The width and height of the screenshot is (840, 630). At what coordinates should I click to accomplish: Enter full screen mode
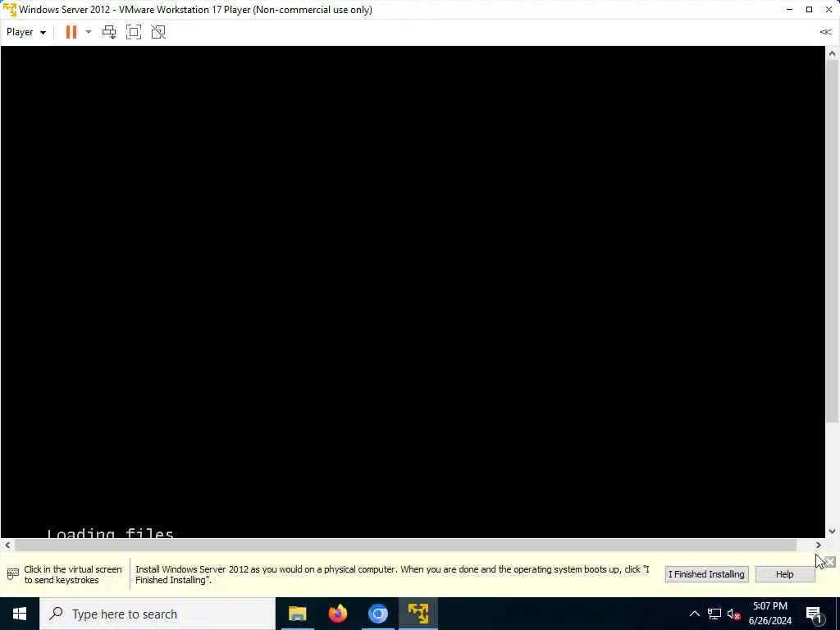click(x=134, y=32)
